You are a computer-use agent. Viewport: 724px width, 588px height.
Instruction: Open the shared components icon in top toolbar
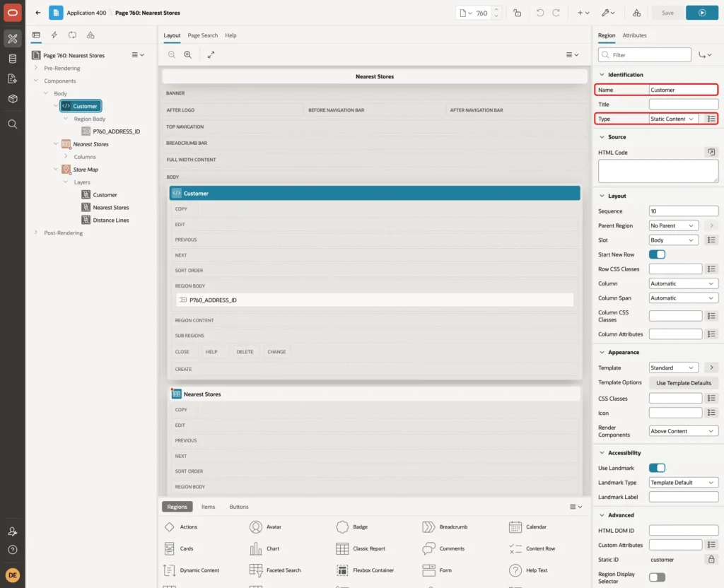click(x=636, y=13)
